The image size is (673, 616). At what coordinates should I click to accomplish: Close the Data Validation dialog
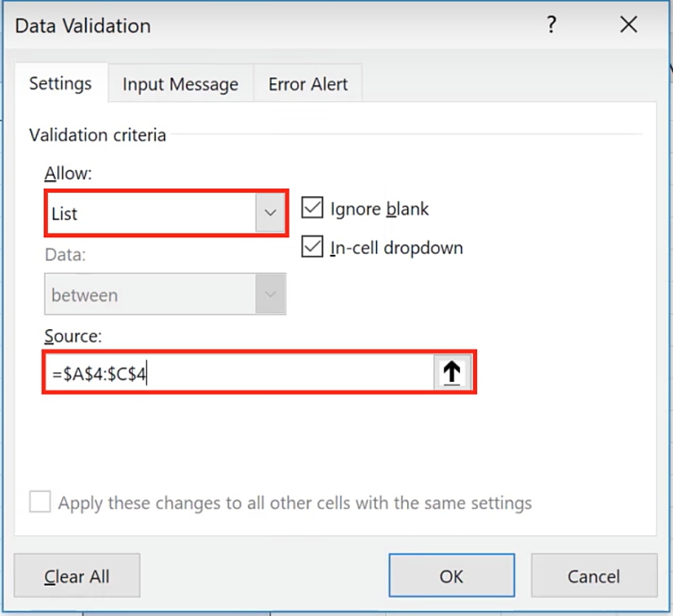click(x=628, y=25)
